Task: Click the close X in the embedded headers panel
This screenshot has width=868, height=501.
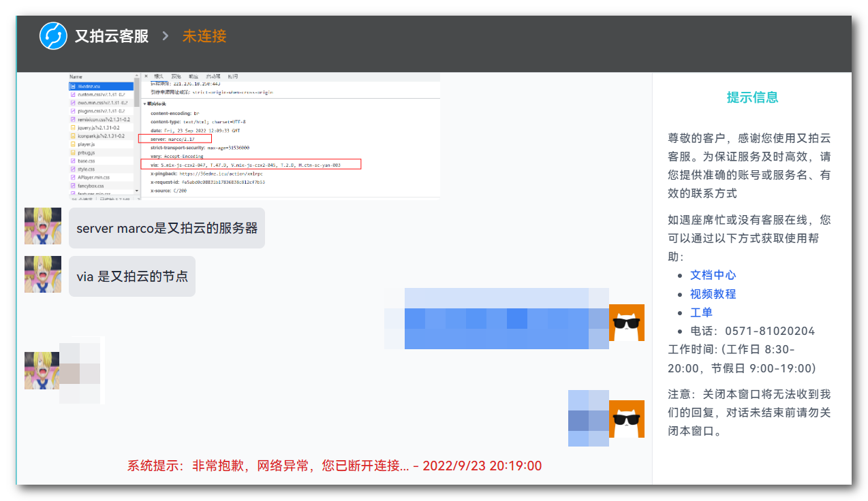Action: (x=146, y=76)
